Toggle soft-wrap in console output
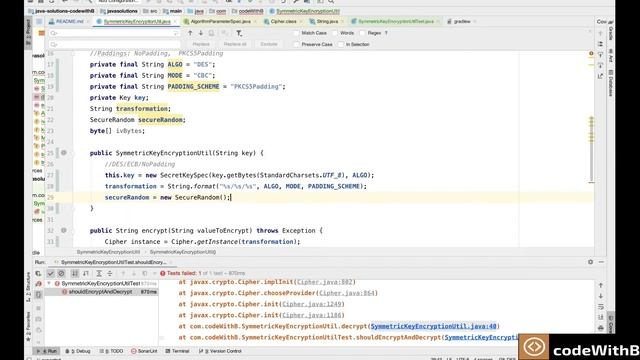The width and height of the screenshot is (640, 360). click(601, 307)
